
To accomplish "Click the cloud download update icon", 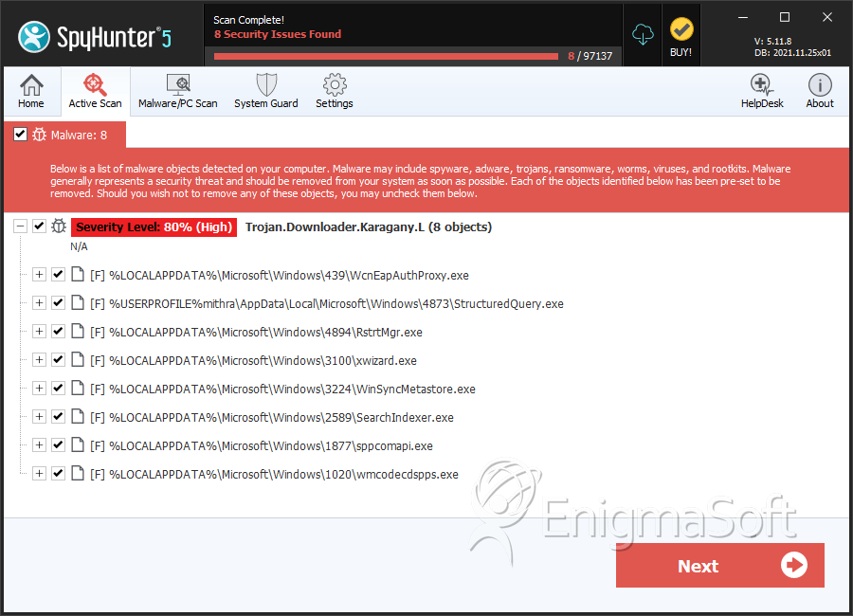I will pos(643,35).
